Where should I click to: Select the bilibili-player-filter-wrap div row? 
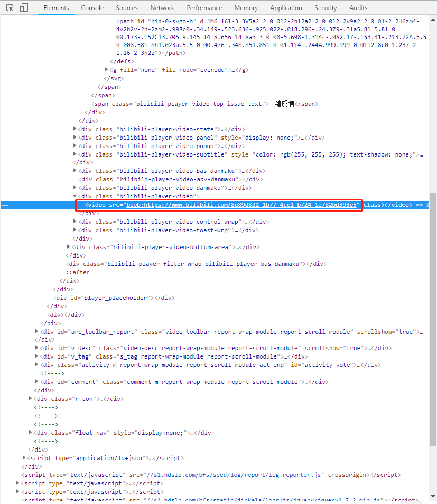(x=196, y=264)
